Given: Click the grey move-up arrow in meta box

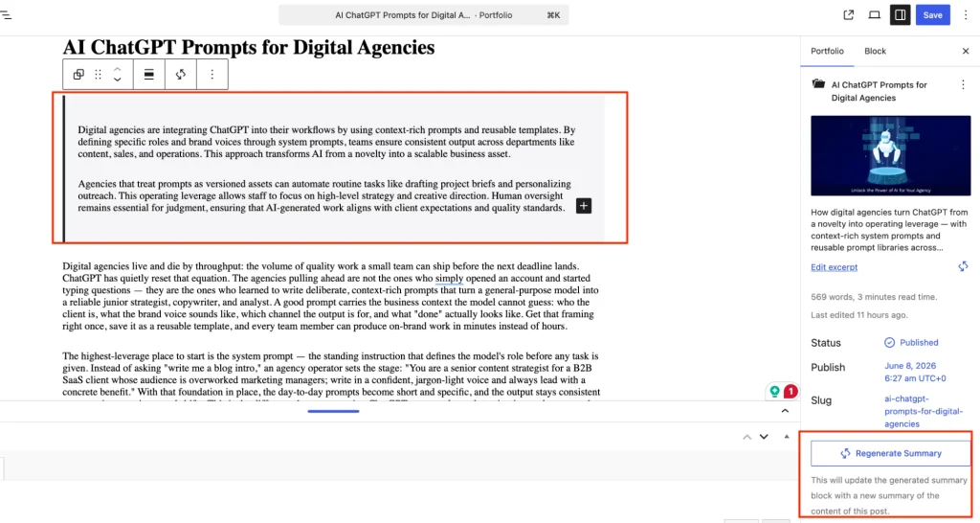Looking at the screenshot, I should coord(746,437).
